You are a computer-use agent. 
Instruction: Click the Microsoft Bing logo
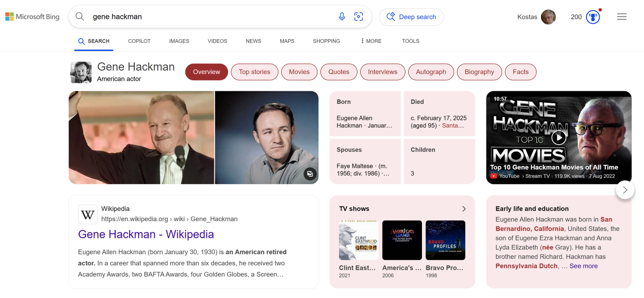point(32,16)
